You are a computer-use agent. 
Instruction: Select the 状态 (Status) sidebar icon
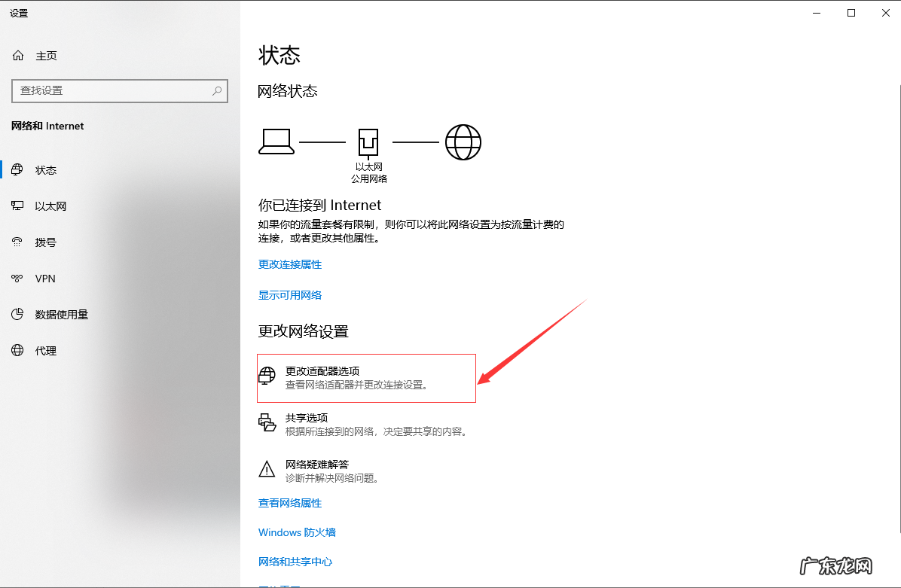click(17, 169)
